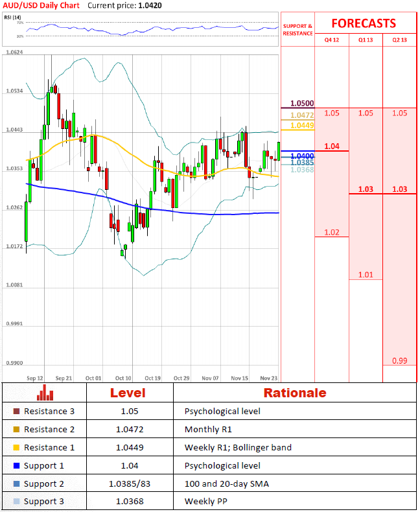
Task: Click the Oct 19 date axis label
Action: tap(152, 378)
